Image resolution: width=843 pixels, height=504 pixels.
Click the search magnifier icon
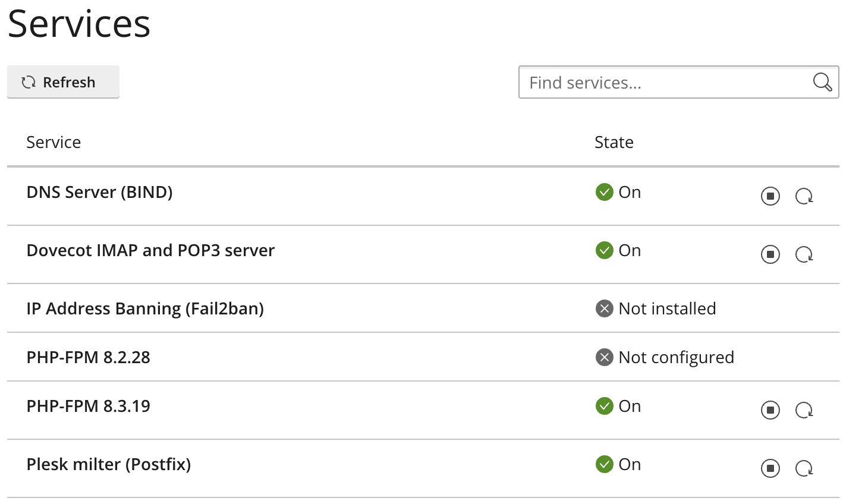[822, 82]
